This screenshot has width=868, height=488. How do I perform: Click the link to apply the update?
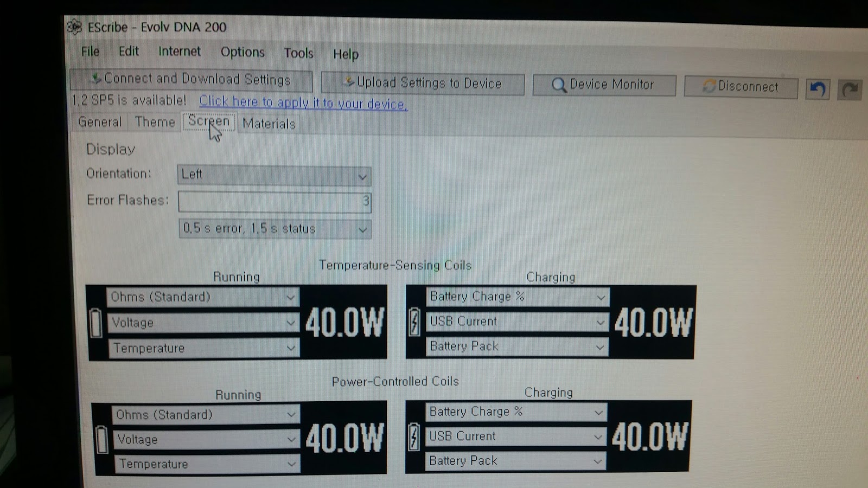(x=303, y=102)
